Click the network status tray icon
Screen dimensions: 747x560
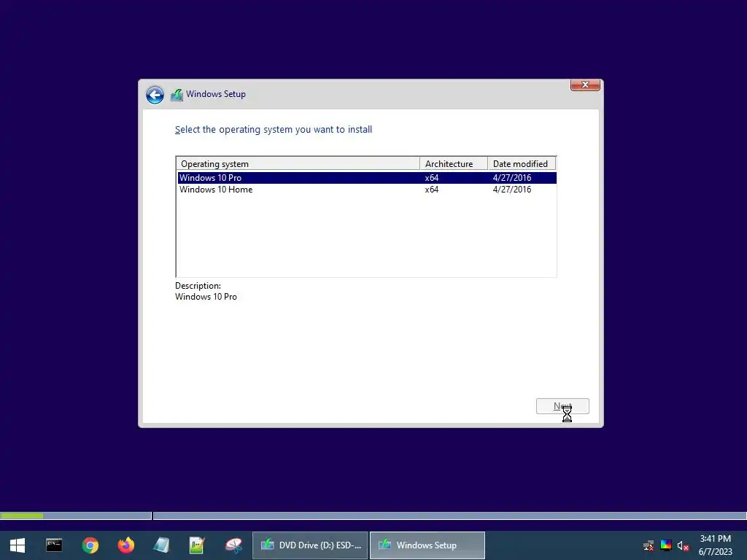649,545
